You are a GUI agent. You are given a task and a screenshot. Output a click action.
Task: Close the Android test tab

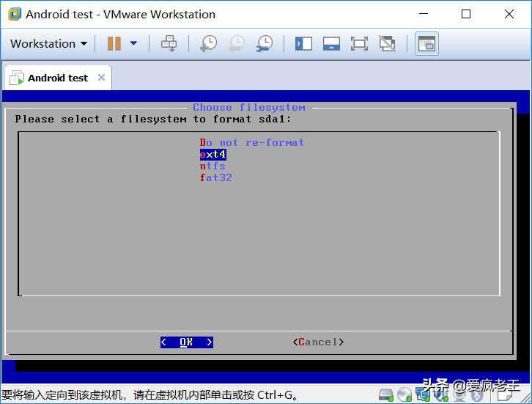point(101,78)
